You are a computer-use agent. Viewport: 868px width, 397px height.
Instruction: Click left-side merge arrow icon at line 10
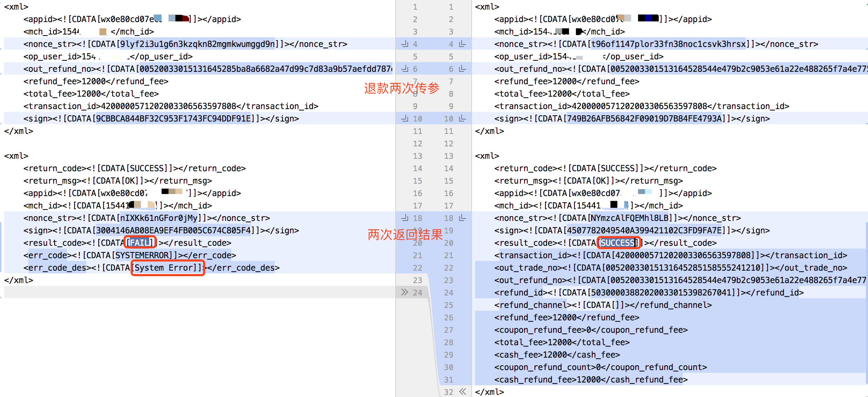(x=405, y=118)
